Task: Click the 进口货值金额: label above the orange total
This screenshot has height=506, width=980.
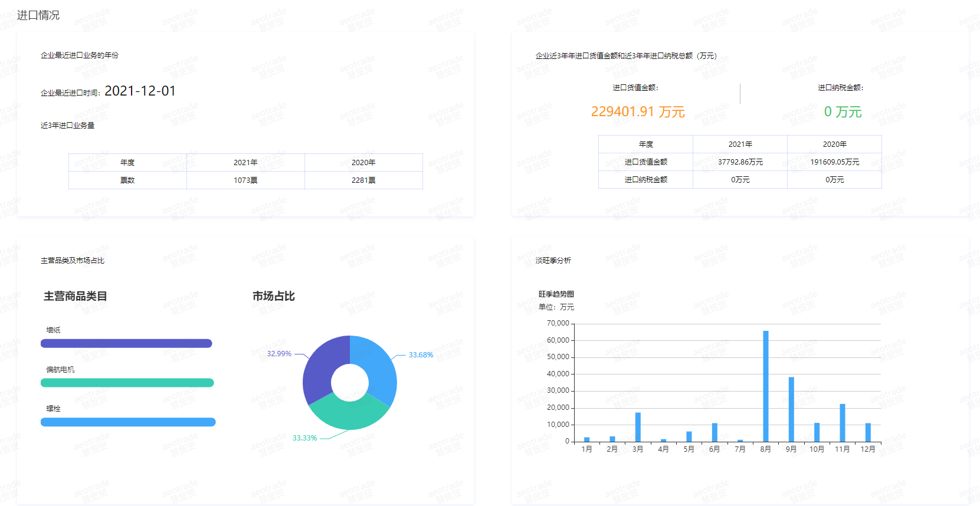Action: click(x=635, y=88)
